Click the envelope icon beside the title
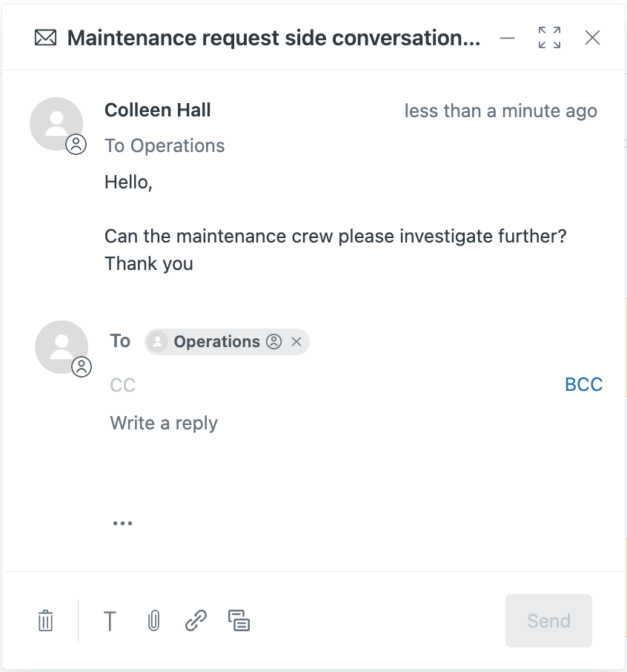Viewport: 627px width, 672px height. click(x=45, y=37)
